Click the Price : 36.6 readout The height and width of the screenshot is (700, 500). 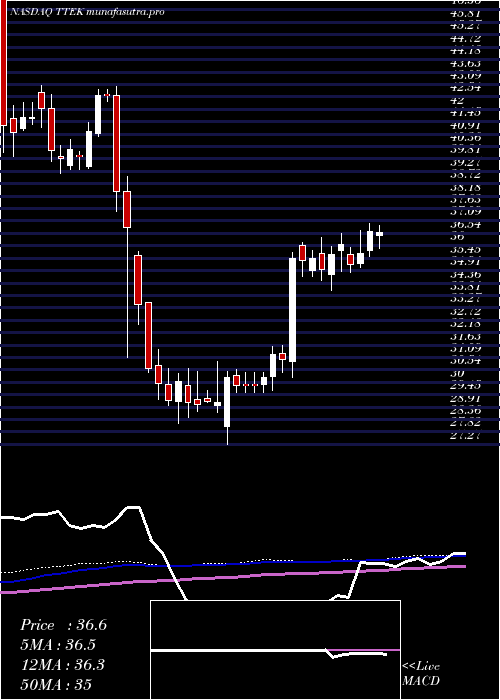pos(63,625)
